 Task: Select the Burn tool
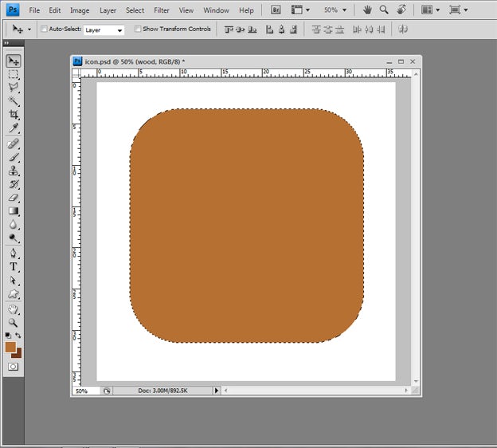click(x=14, y=238)
